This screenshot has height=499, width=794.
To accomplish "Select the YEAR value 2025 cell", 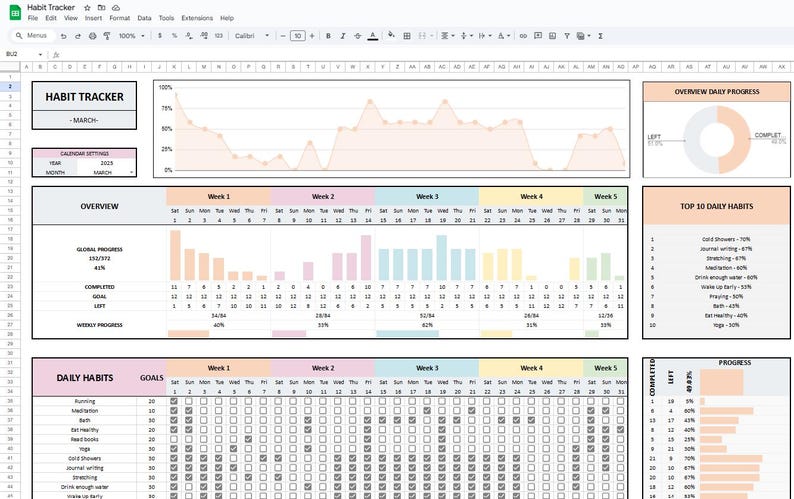I will point(106,163).
